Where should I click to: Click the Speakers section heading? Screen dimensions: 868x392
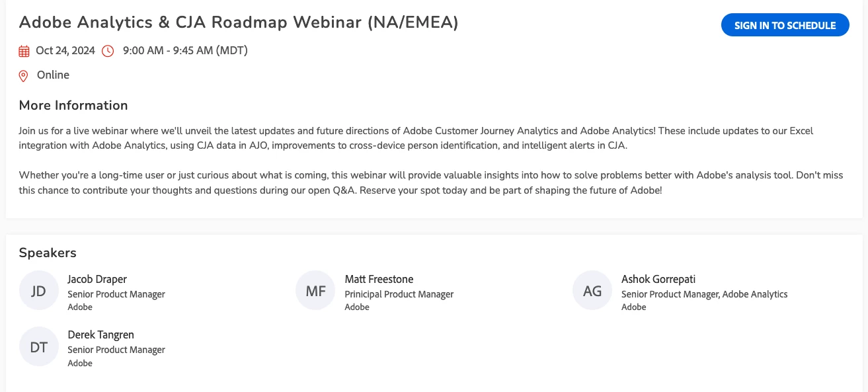48,253
